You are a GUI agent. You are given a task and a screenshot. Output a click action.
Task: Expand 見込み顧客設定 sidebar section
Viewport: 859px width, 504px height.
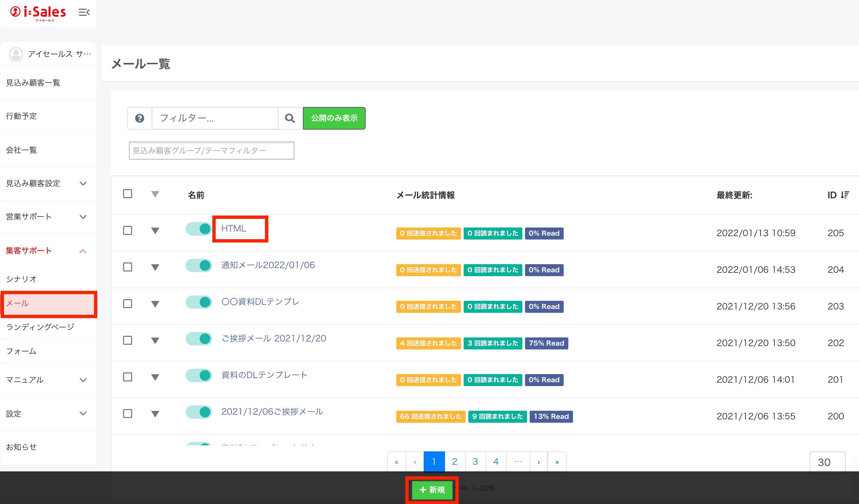(x=83, y=184)
